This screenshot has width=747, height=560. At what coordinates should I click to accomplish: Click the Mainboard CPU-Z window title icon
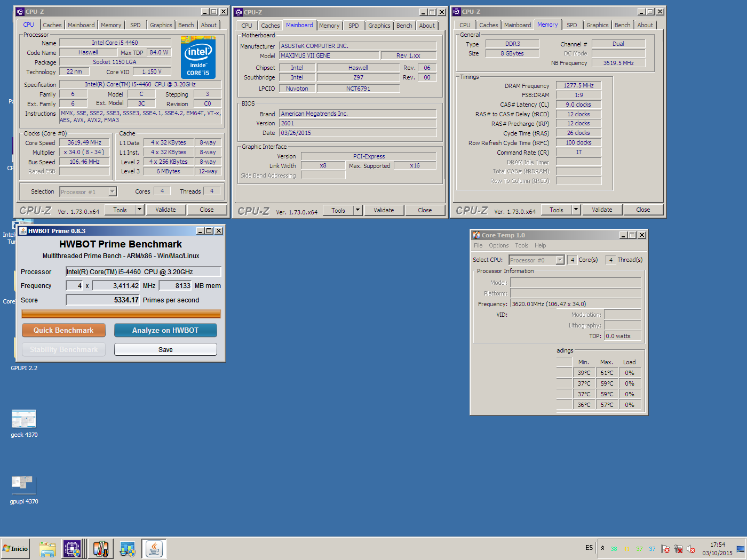(x=239, y=12)
